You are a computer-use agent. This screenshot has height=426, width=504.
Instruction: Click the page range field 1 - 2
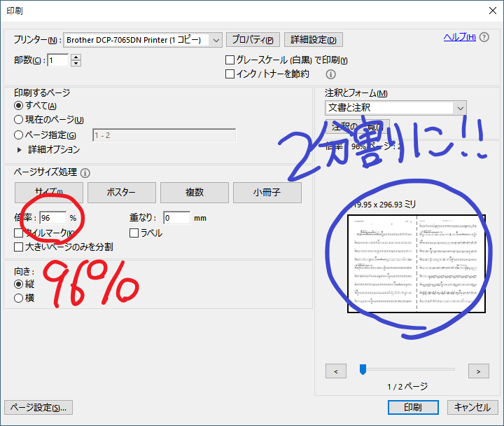tap(164, 135)
